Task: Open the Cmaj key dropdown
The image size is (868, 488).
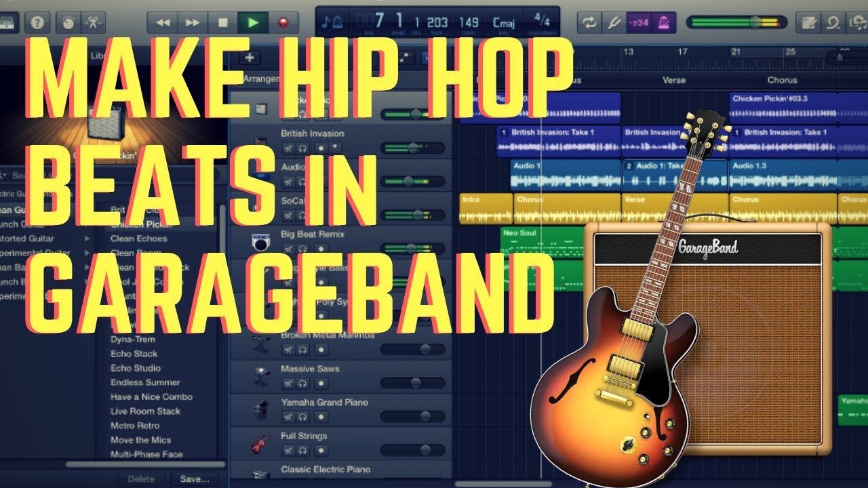Action: point(504,24)
